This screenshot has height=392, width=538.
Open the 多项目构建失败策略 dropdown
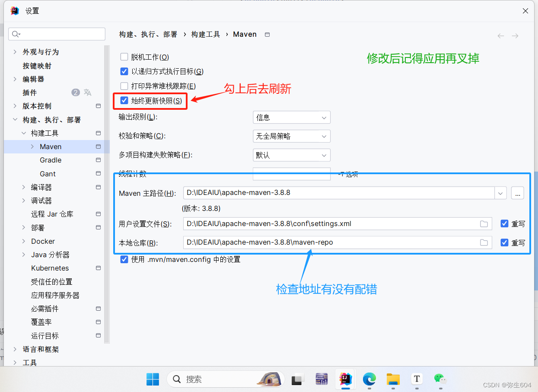292,155
